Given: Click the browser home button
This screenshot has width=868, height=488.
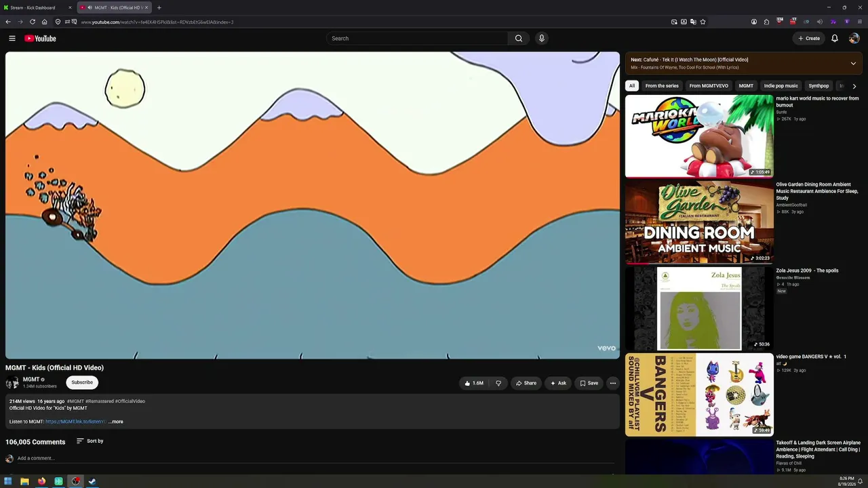Looking at the screenshot, I should pyautogui.click(x=45, y=22).
